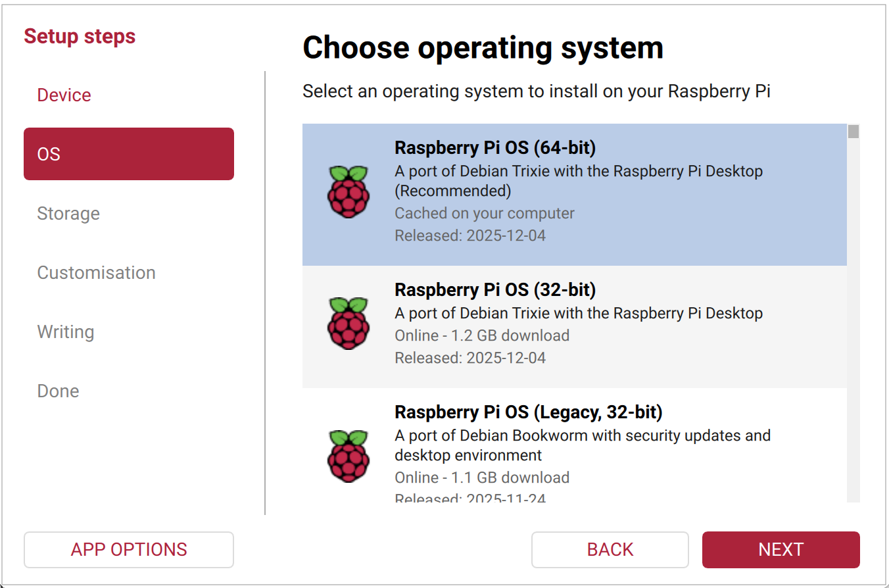Click the 1.2 GB download size text

pos(481,335)
